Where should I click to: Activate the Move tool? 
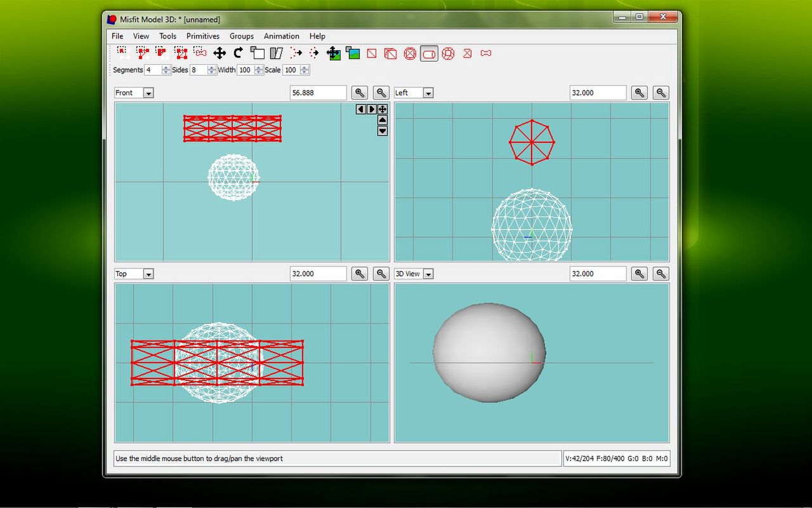click(219, 53)
